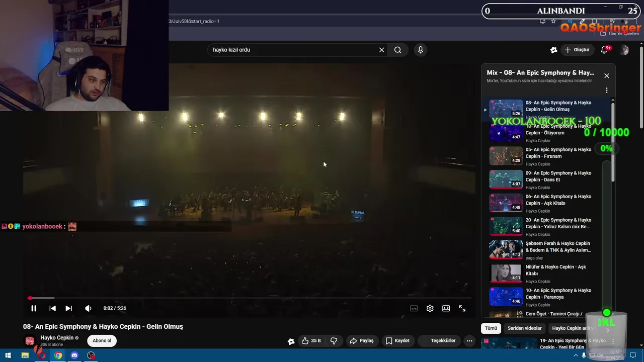The width and height of the screenshot is (644, 362).
Task: Select '06- ... Aşk Kitabı' playlist item
Action: coord(546,203)
